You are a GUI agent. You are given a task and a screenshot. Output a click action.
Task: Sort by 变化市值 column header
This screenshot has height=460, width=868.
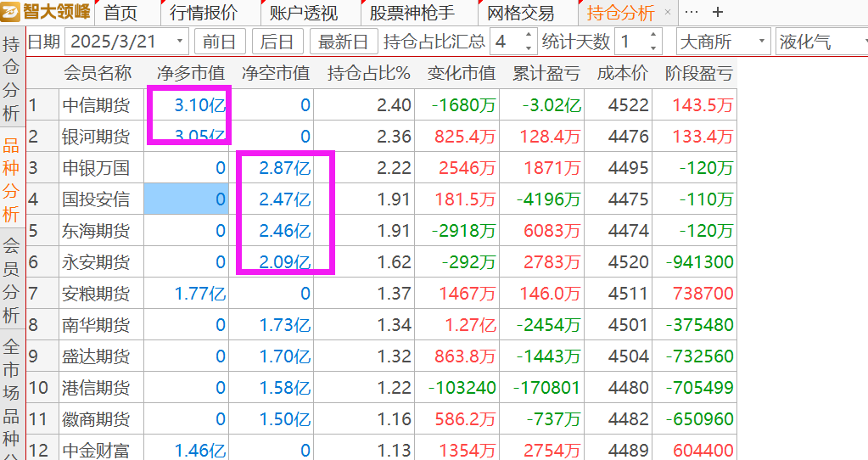click(x=461, y=73)
